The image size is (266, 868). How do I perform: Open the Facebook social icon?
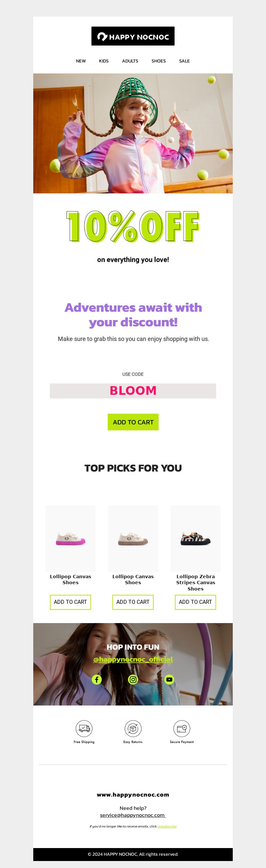(97, 680)
